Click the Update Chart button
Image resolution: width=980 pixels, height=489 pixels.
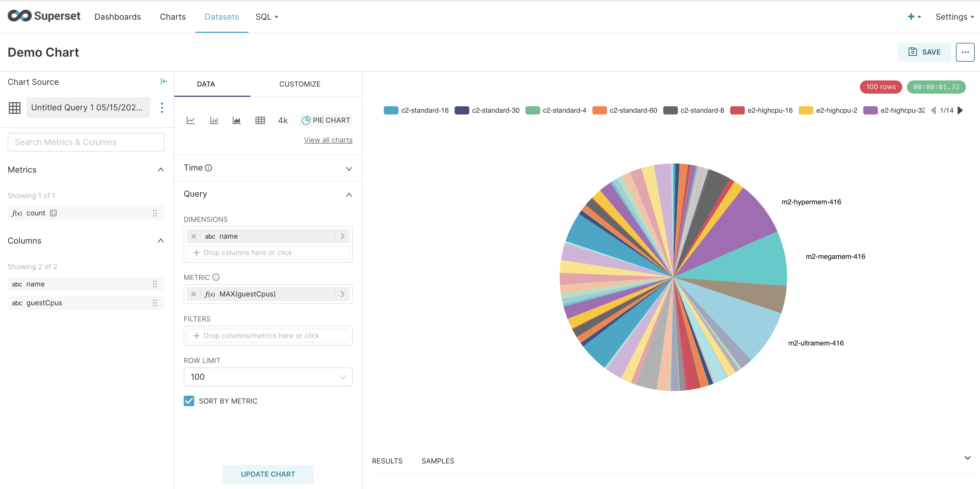268,474
